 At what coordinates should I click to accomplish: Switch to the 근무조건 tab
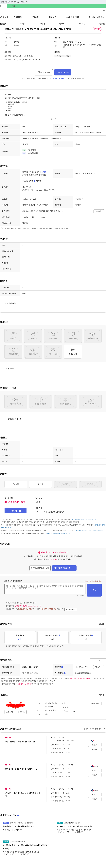point(23,24)
